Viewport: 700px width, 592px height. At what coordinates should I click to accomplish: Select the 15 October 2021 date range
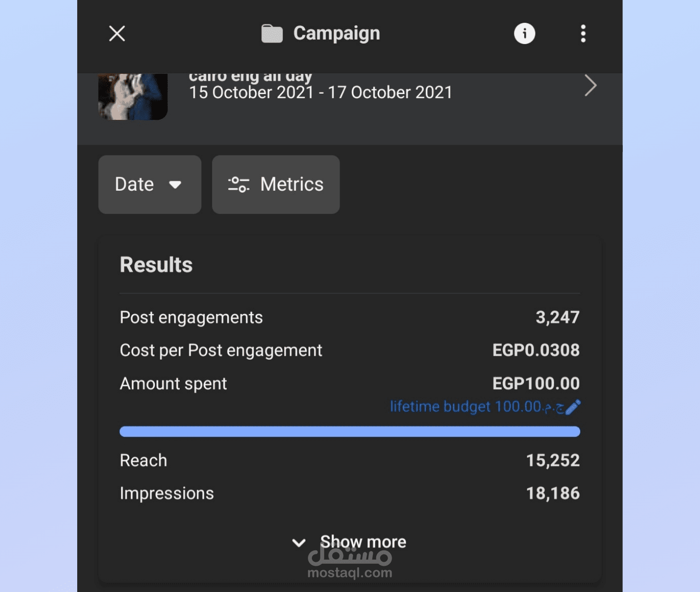click(x=321, y=93)
